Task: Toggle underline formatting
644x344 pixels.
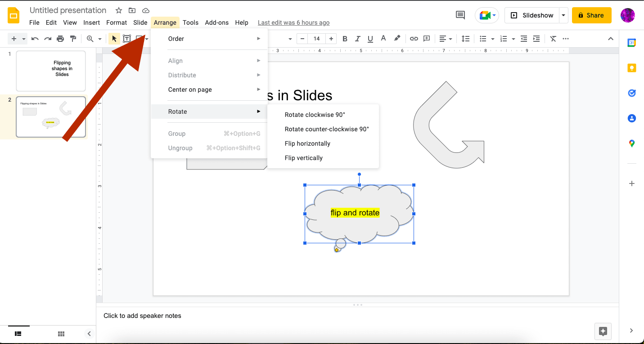Action: point(370,39)
